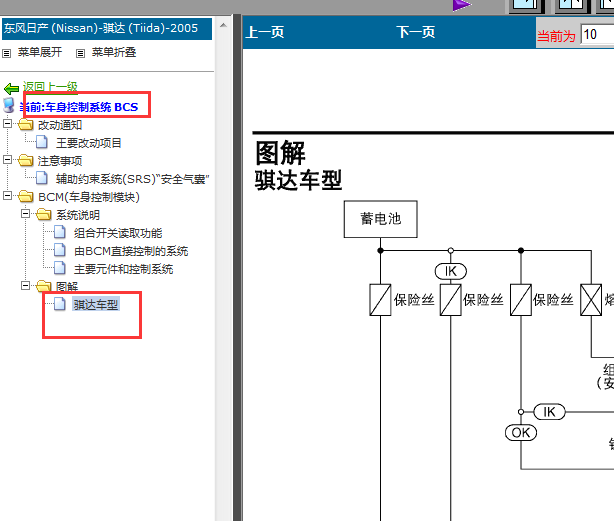Click the 东风日产 (Nissan)-骐达 (Tiida)-2005 header

[107, 29]
